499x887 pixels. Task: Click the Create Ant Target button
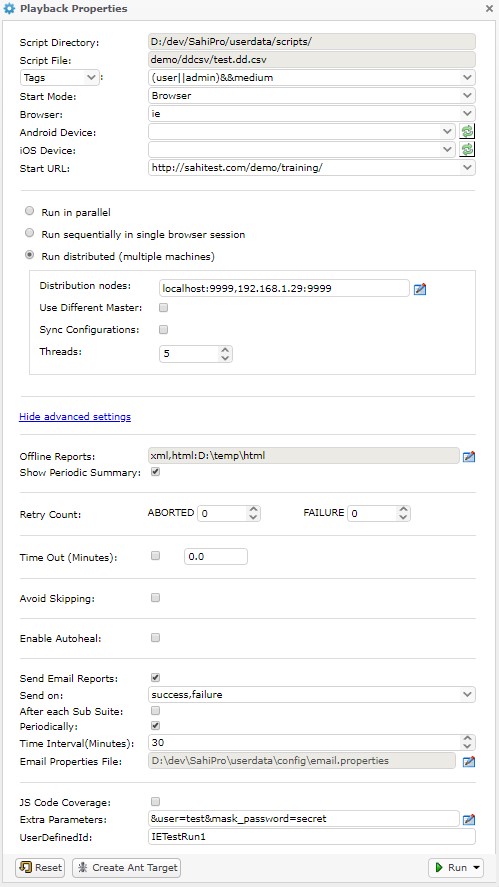click(x=127, y=867)
